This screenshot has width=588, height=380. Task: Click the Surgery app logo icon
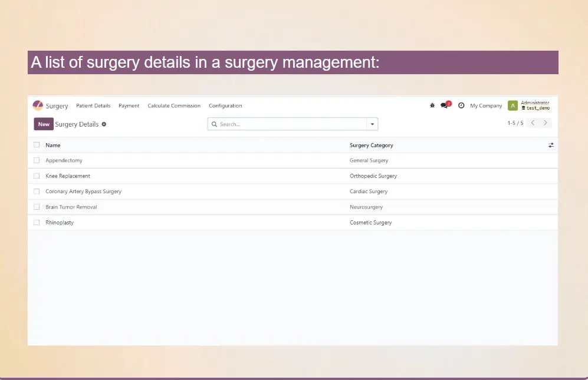(38, 105)
